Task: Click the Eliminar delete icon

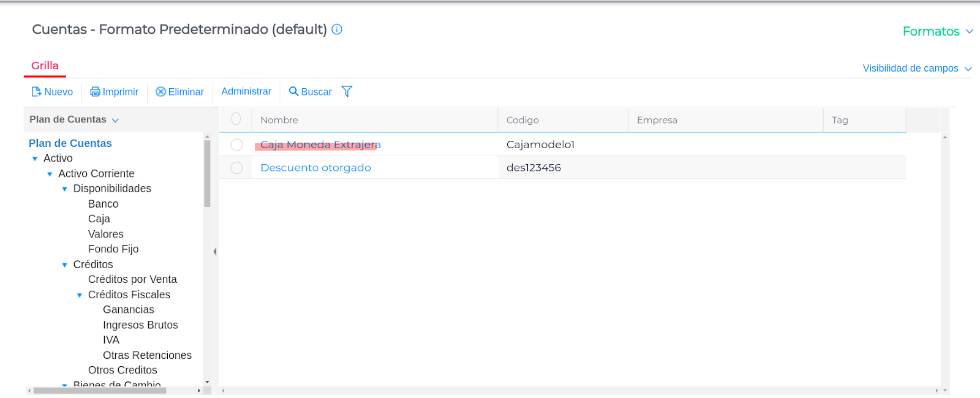Action: 160,92
